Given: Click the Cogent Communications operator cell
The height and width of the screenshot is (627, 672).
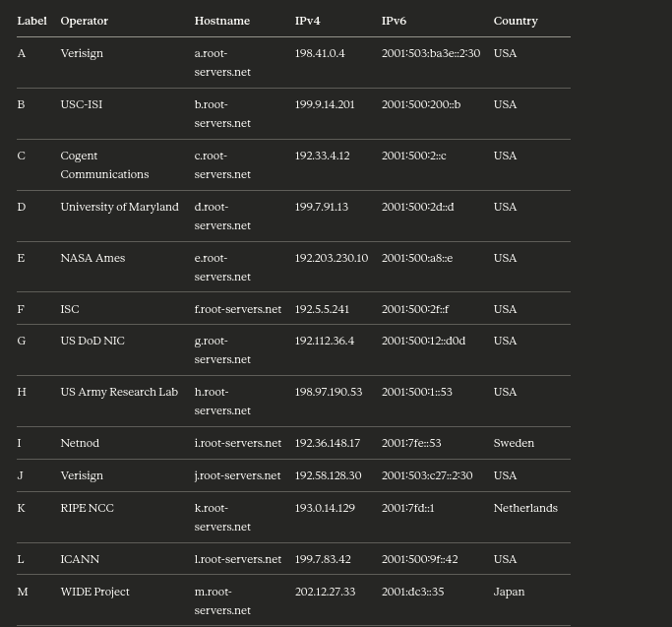Looking at the screenshot, I should 104,165.
